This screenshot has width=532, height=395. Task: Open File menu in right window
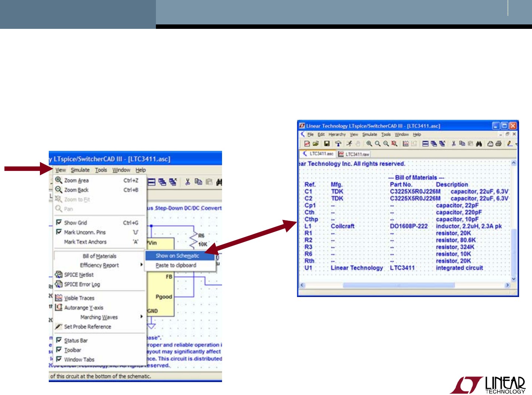(310, 135)
